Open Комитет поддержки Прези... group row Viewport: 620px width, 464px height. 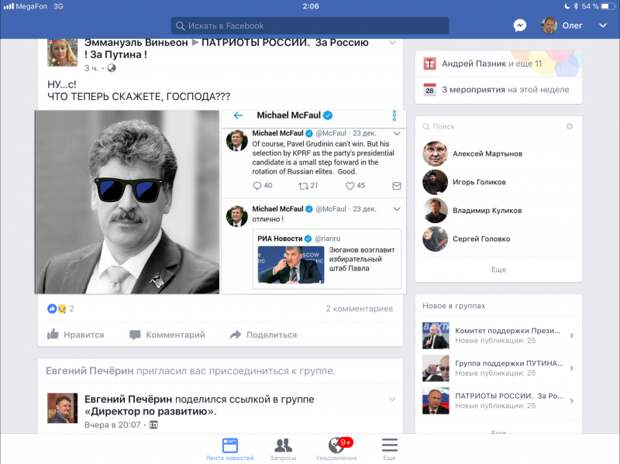(499, 335)
